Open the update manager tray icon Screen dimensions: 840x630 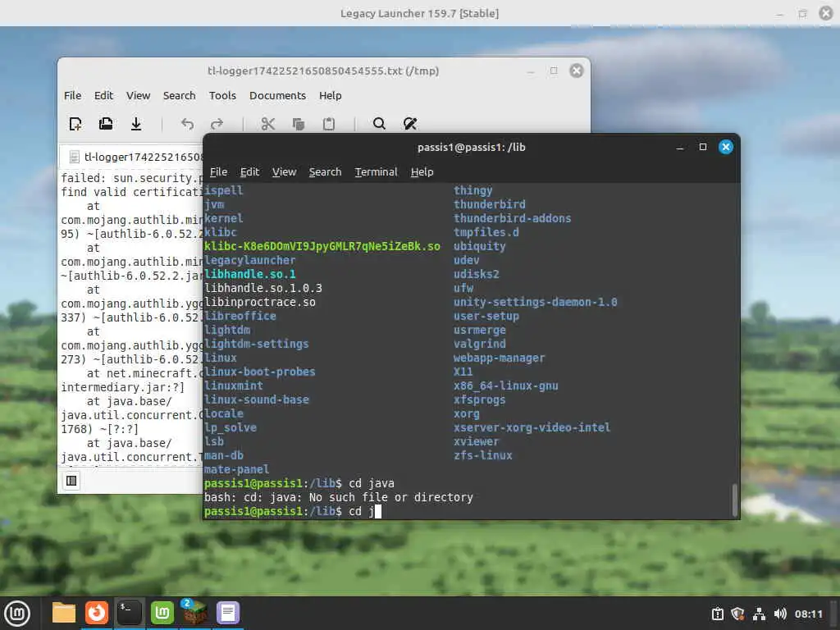(x=717, y=614)
